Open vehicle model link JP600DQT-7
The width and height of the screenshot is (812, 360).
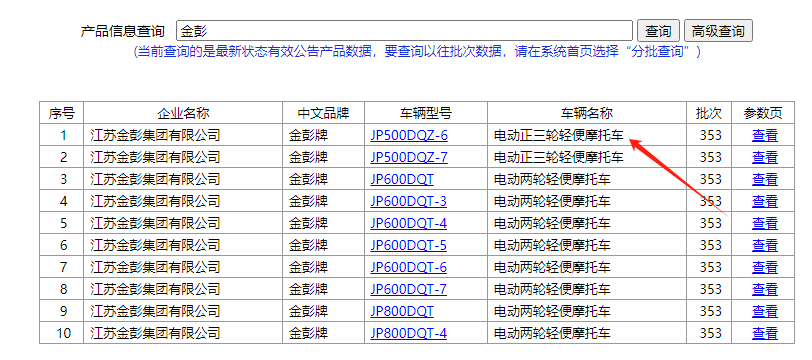(409, 289)
